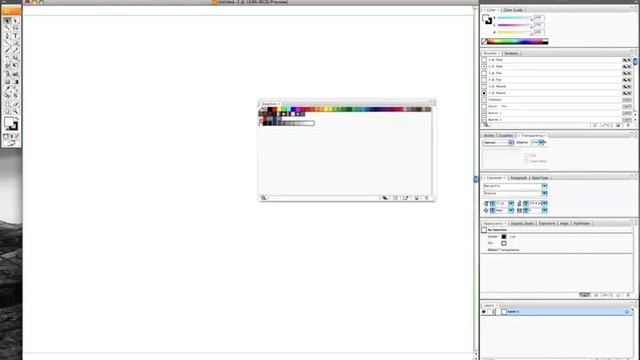
Task: Select the Symbol Sprayer tool
Action: pos(7,74)
